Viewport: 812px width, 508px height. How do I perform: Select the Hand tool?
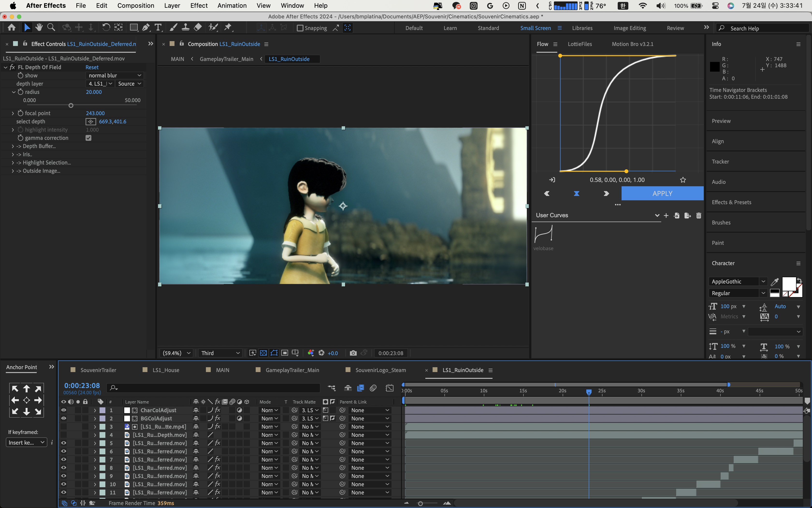pyautogui.click(x=39, y=28)
